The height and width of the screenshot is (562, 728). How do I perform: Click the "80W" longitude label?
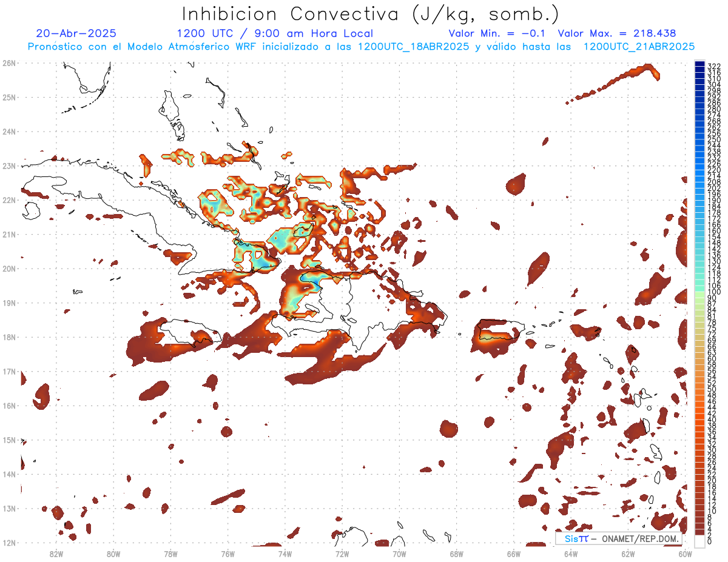[x=113, y=554]
